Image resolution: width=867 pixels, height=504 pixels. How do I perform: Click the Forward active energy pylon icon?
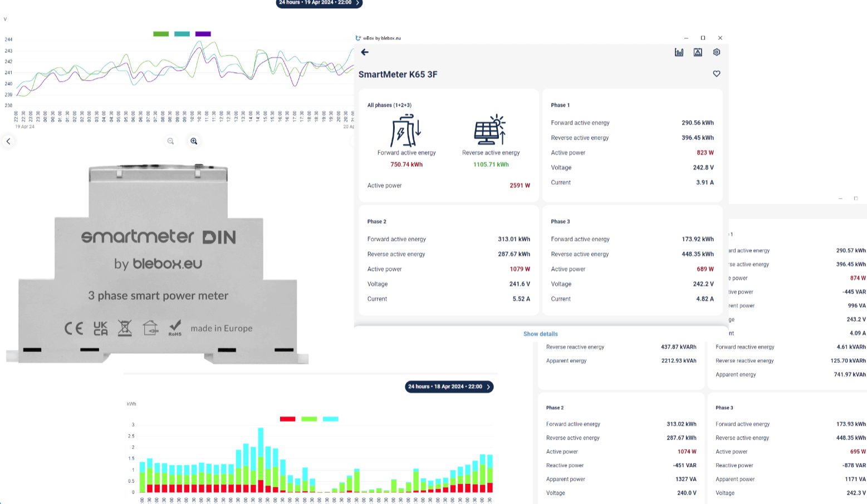[406, 131]
